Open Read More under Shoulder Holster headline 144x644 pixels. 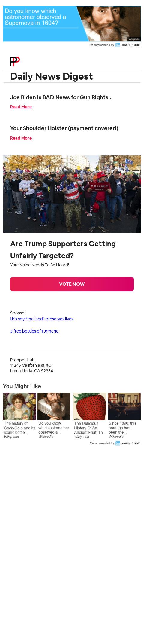[21, 138]
